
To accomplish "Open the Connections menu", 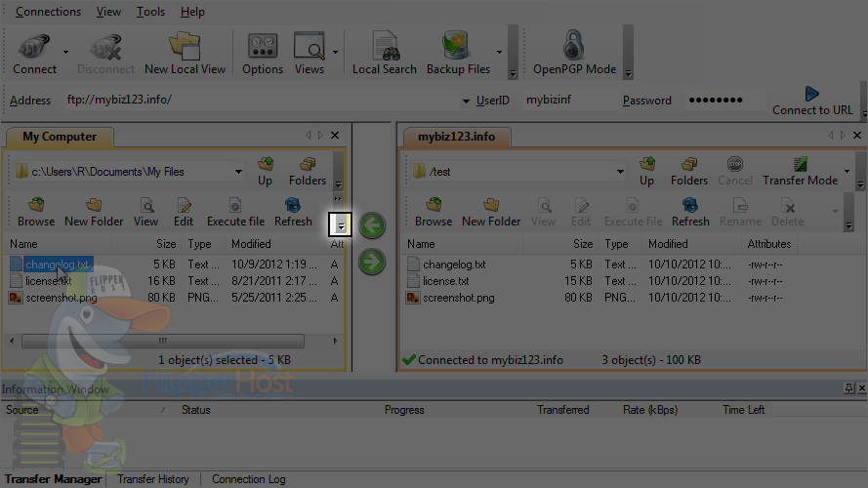I will [48, 12].
